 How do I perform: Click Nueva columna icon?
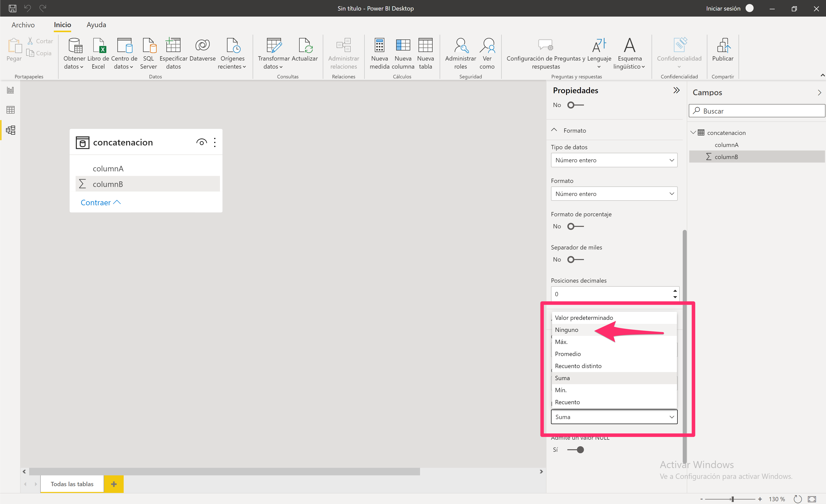[x=403, y=53]
